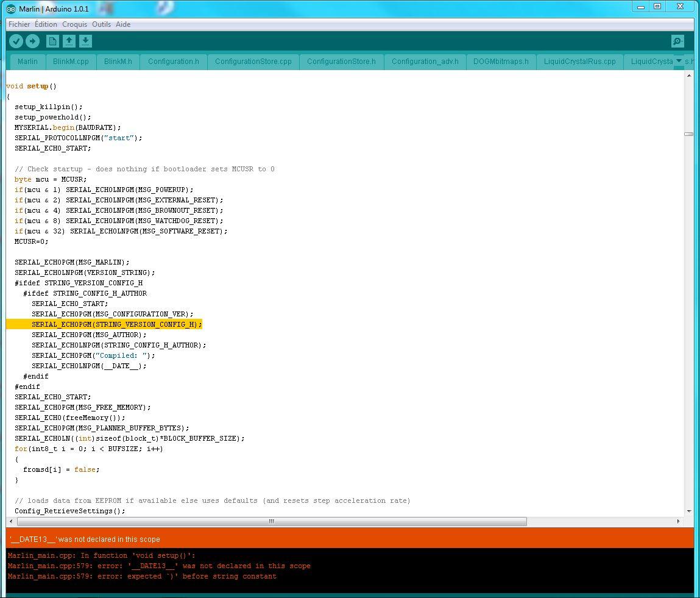The height and width of the screenshot is (598, 700).
Task: Click the '#ifdef STRING_VERSION_CONFIG_H' line
Action: [x=79, y=283]
